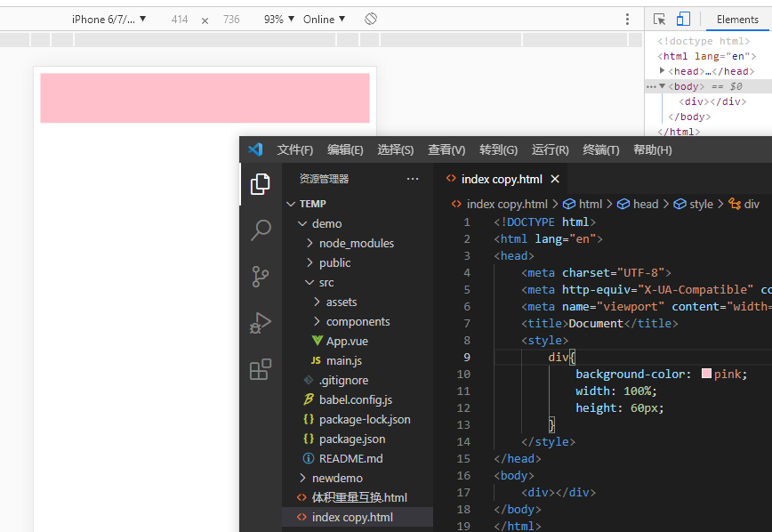Click the git icon beside .gitignore
The width and height of the screenshot is (772, 532).
pos(309,380)
